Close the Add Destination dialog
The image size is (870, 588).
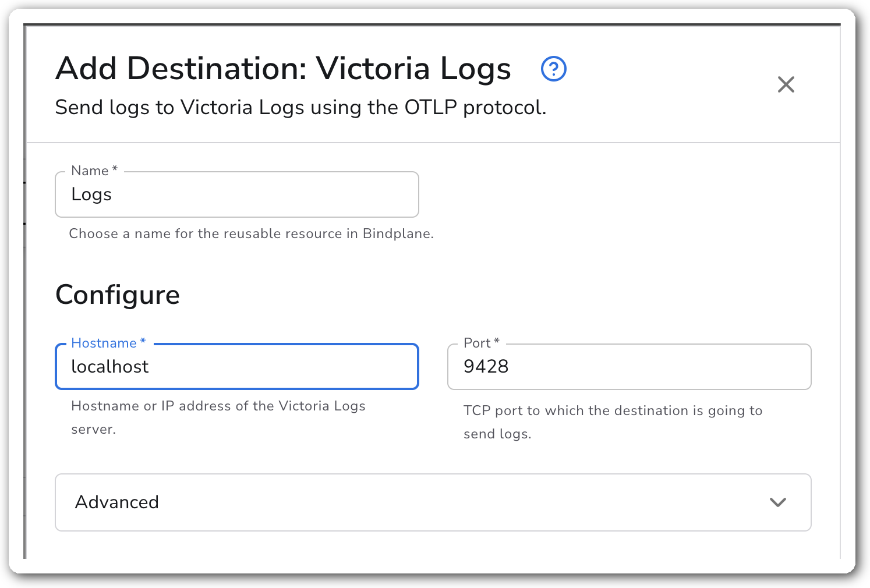[786, 84]
